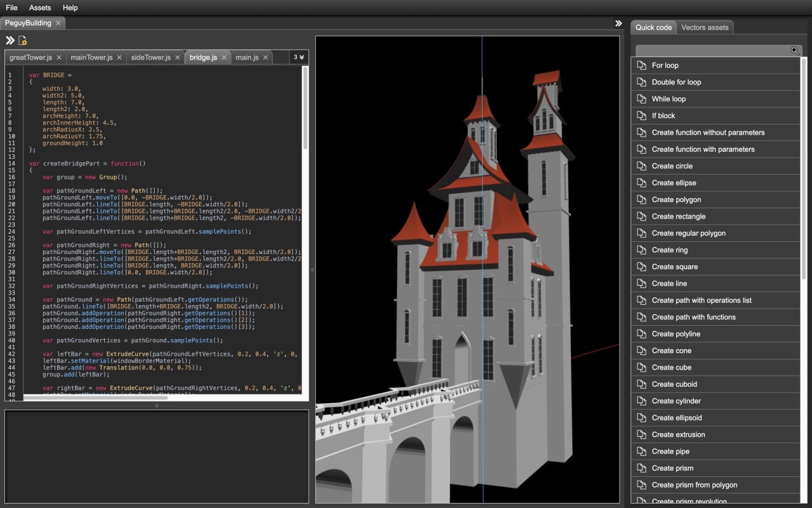Insert Create line snippet
812x508 pixels.
pyautogui.click(x=716, y=284)
